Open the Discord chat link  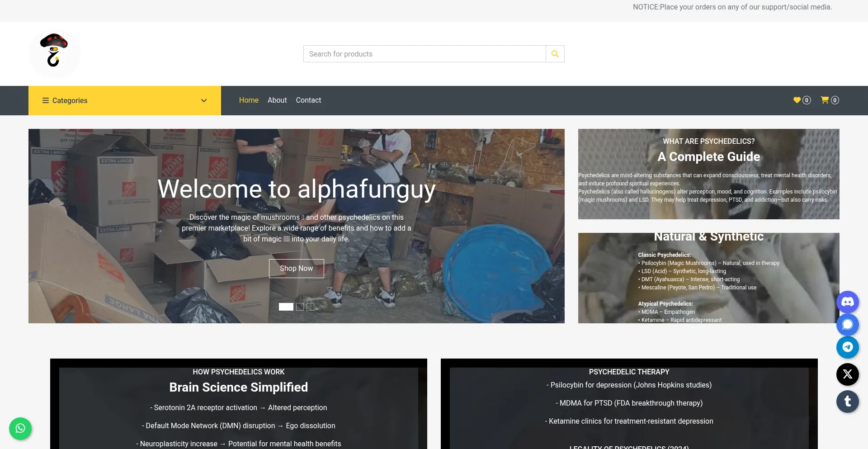click(848, 302)
